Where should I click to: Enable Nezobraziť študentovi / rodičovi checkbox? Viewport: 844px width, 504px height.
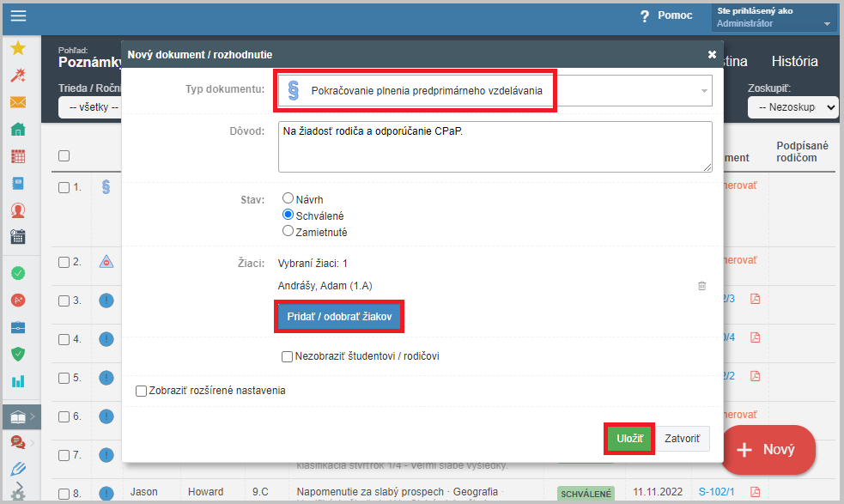click(x=288, y=356)
